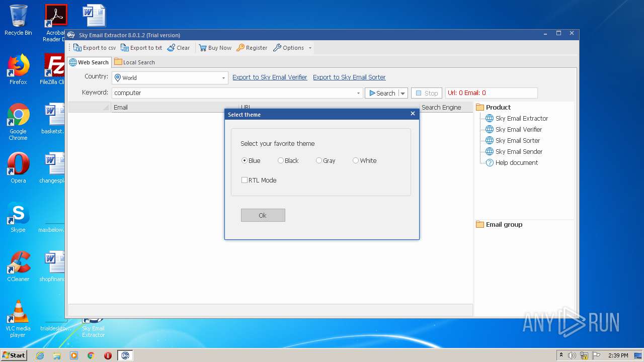This screenshot has width=644, height=362.
Task: Open Sky Email Sorter in Product tree
Action: [x=513, y=141]
